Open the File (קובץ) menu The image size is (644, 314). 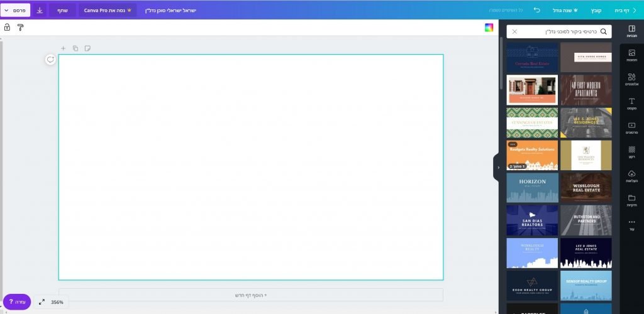pos(596,10)
